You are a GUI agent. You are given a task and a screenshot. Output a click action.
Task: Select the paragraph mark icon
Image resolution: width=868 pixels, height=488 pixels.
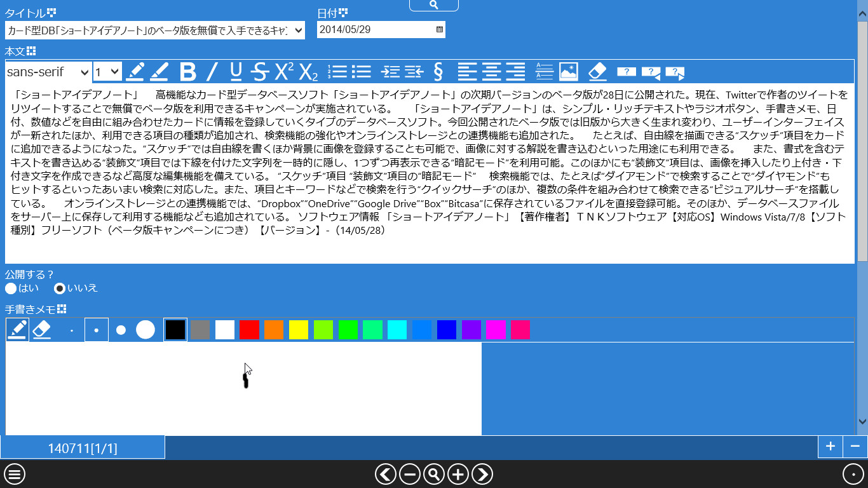(x=438, y=71)
